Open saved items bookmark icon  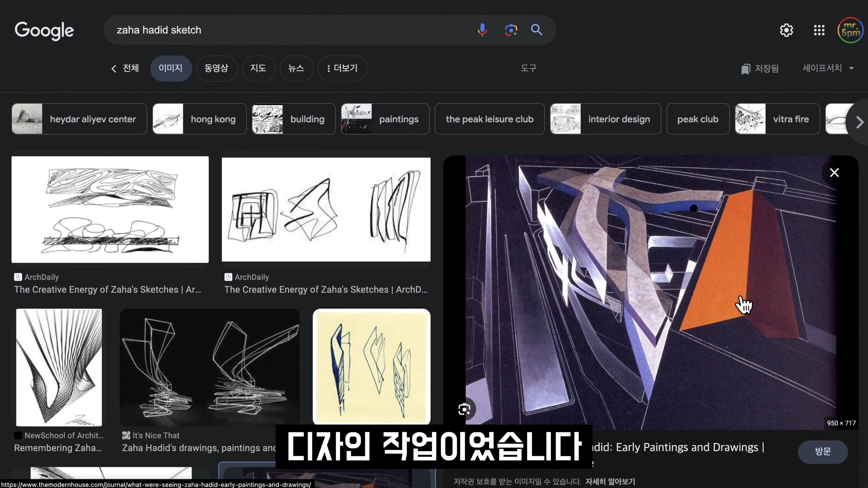point(745,69)
